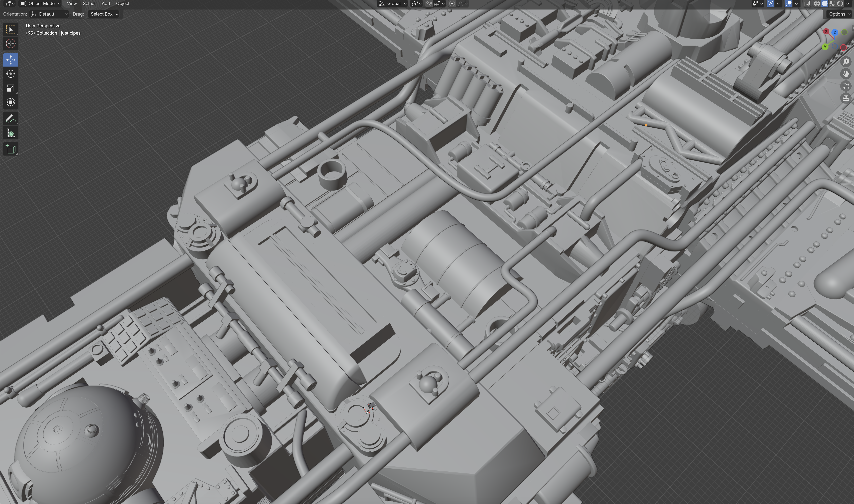
Task: Select the Scale tool
Action: pos(11,88)
